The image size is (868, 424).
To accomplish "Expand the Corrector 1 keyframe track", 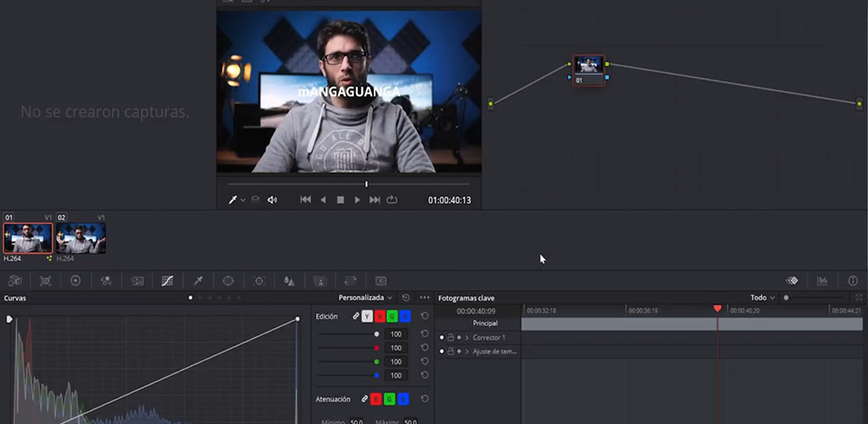I will pos(466,338).
